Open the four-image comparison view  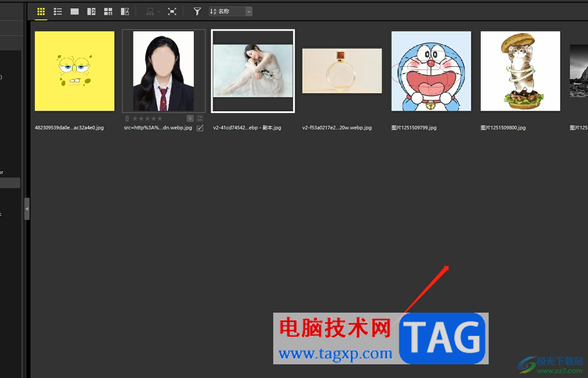click(108, 11)
